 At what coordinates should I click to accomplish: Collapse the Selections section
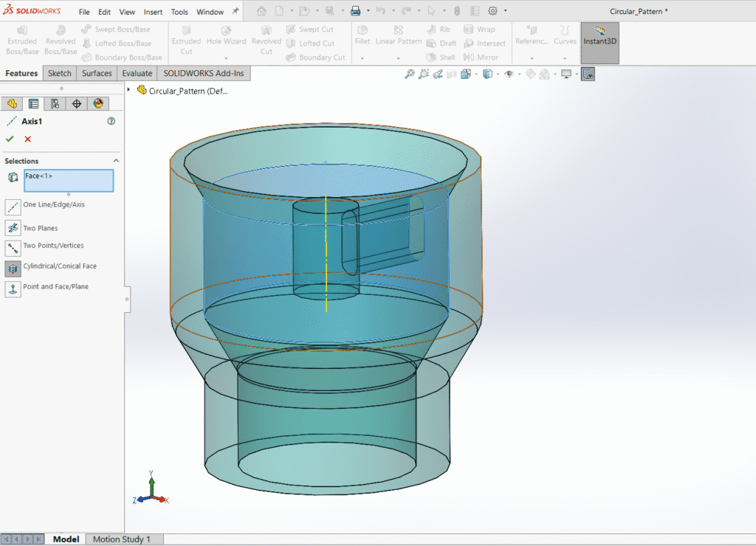pos(116,160)
